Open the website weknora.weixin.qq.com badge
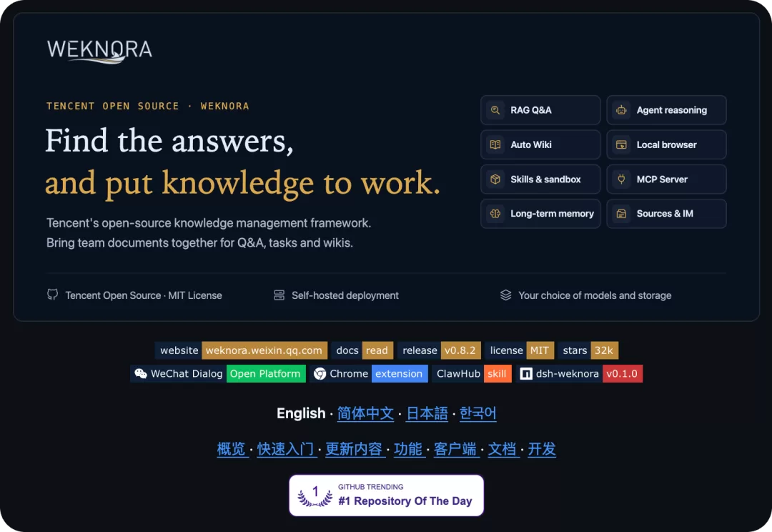Image resolution: width=772 pixels, height=532 pixels. 241,350
